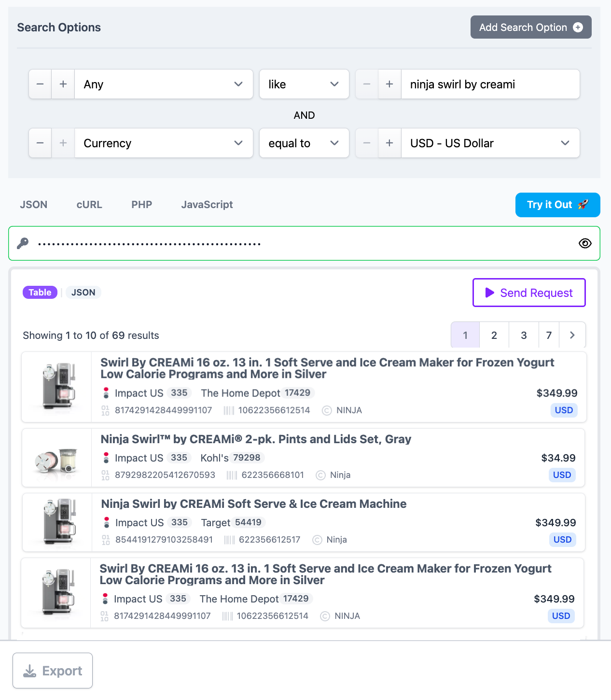
Task: Switch to the PHP tab
Action: 142,205
